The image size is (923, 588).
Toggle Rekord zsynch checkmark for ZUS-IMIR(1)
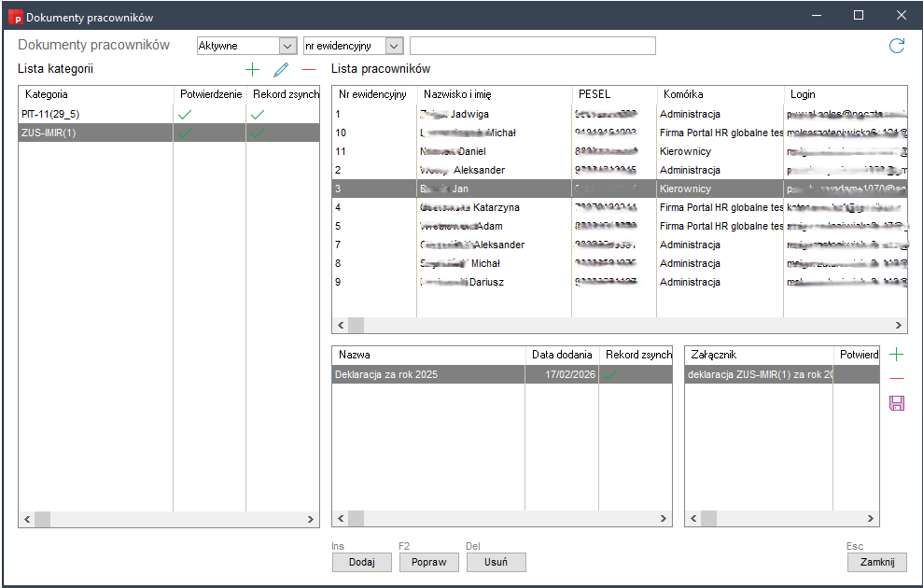[258, 133]
